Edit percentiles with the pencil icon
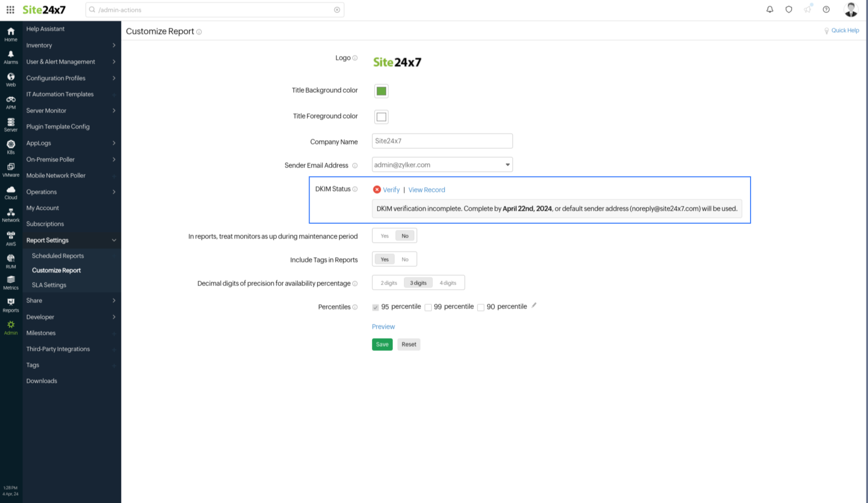The height and width of the screenshot is (503, 868). coord(534,306)
